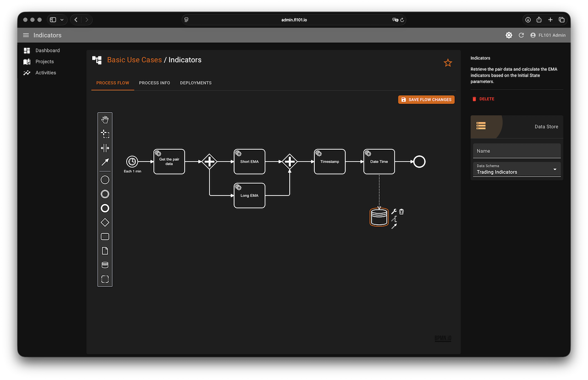Choose the create/remove space tool

click(x=105, y=148)
